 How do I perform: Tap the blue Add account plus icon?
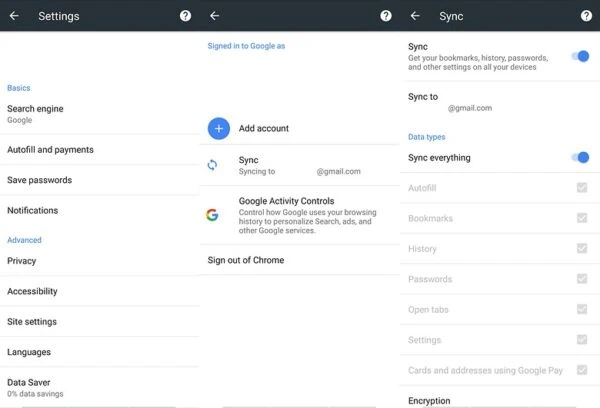pyautogui.click(x=219, y=128)
